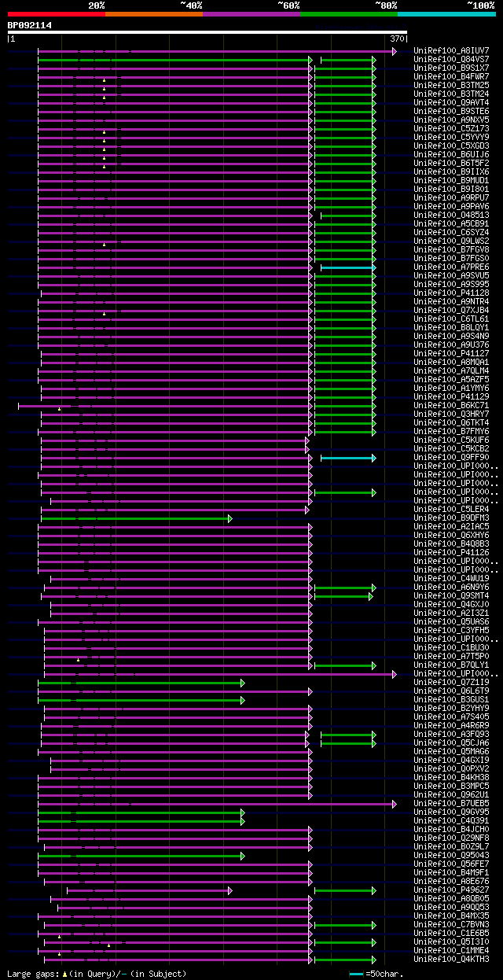Open the UniRef100_Q6TKT4 hit
Screen dimensions: 503x980
point(451,423)
